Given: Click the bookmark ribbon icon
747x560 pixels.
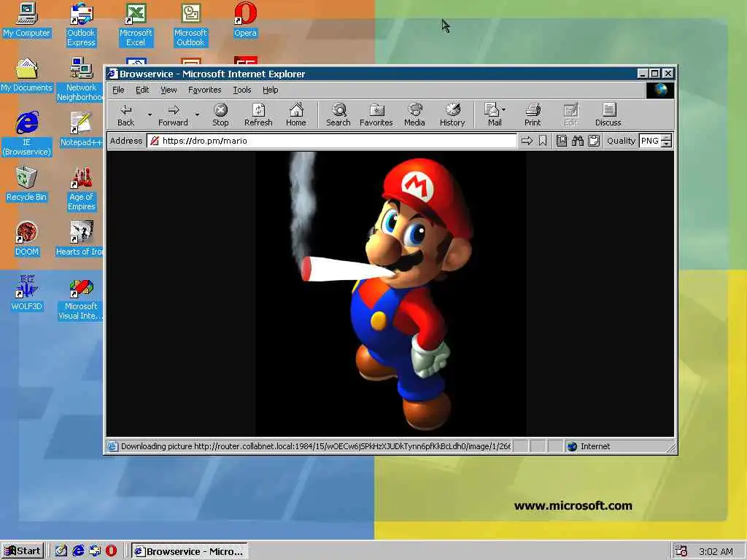Looking at the screenshot, I should (543, 141).
